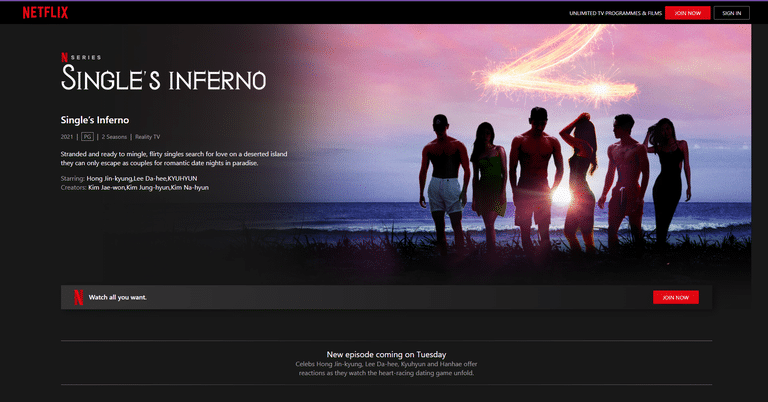Open the Sign In button
Viewport: 768px width, 402px height.
pos(731,13)
